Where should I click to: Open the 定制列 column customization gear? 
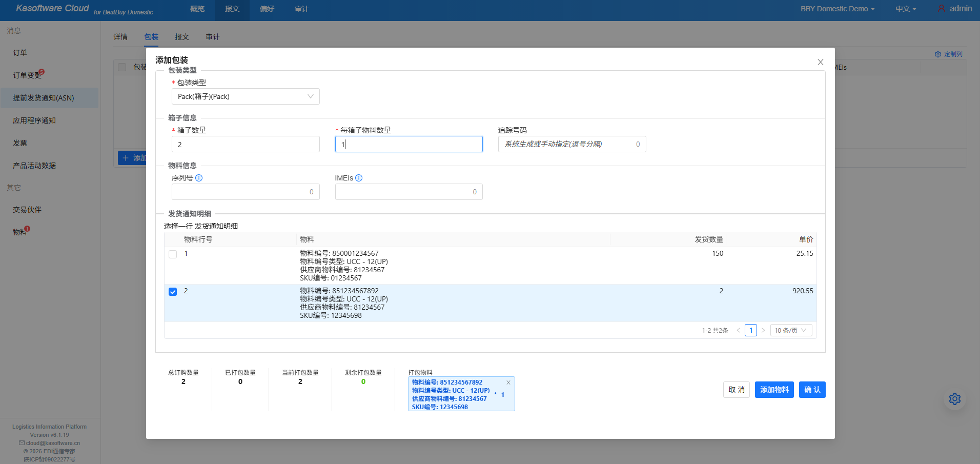pos(937,54)
